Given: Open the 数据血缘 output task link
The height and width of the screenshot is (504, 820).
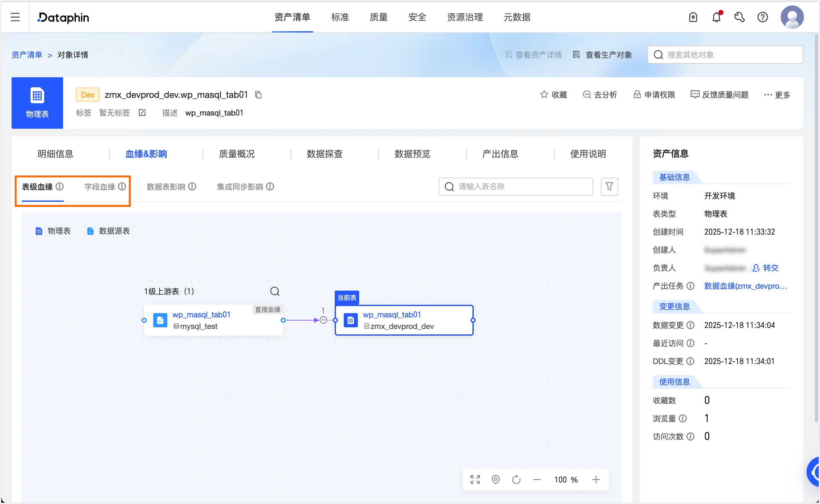Looking at the screenshot, I should (745, 286).
